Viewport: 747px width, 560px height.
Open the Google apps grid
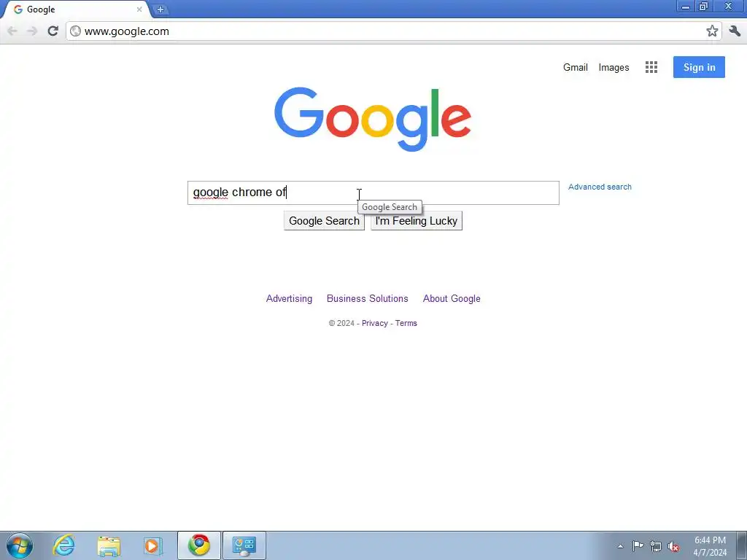pyautogui.click(x=651, y=67)
